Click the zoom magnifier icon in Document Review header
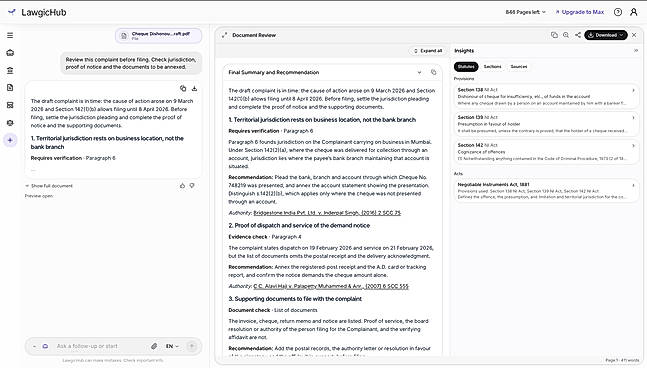Viewport: 647px width, 368px height. pyautogui.click(x=566, y=35)
